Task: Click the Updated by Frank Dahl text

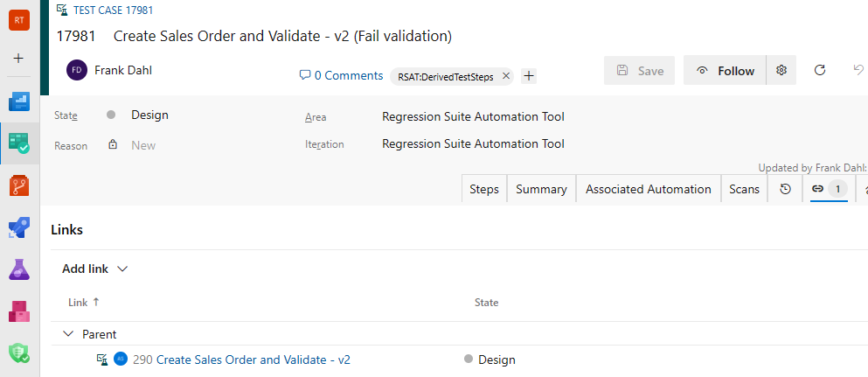Action: click(x=813, y=168)
